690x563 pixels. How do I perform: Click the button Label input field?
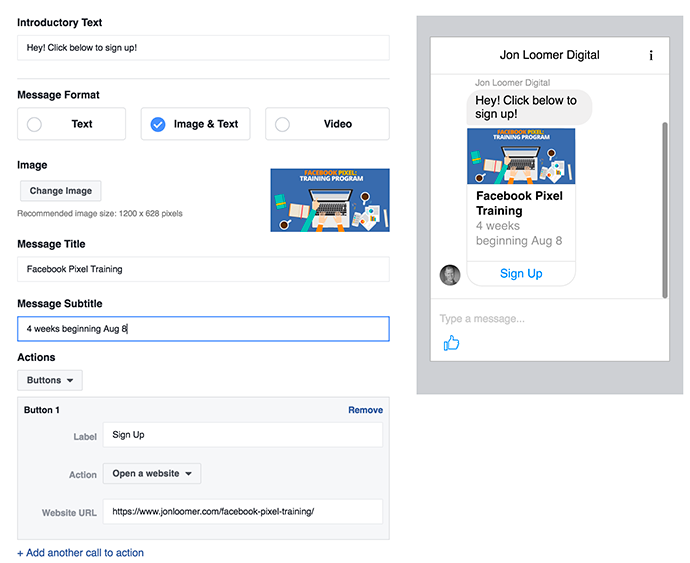(x=243, y=435)
